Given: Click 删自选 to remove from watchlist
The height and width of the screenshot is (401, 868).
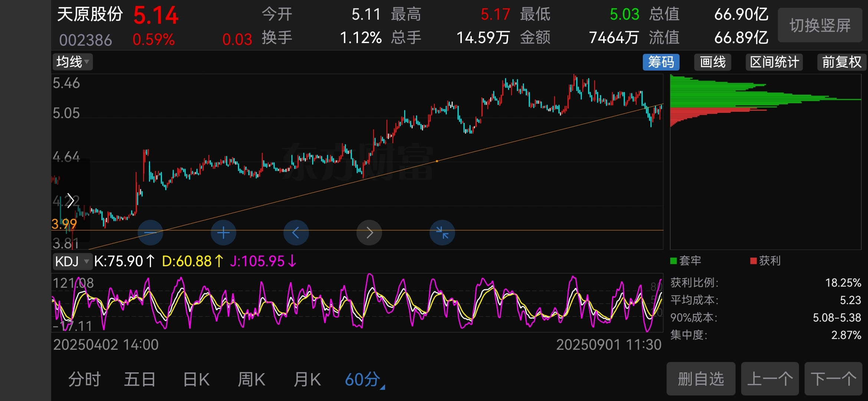Looking at the screenshot, I should 701,379.
